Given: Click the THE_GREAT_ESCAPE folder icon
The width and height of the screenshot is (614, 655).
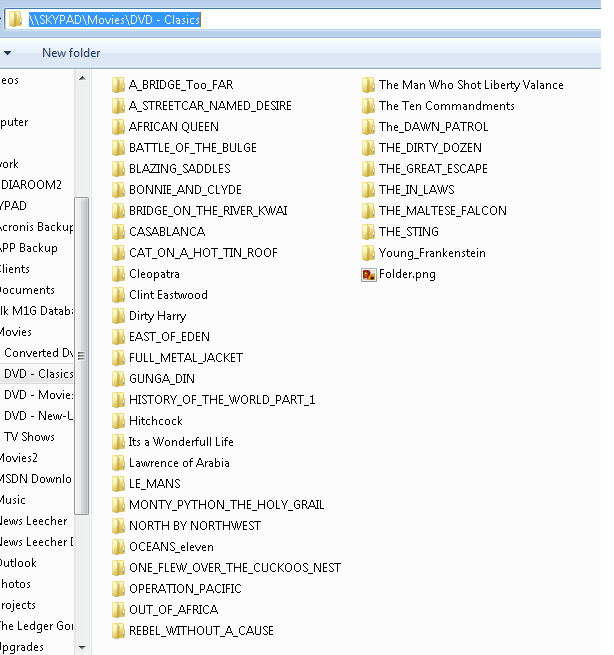Looking at the screenshot, I should (x=368, y=169).
